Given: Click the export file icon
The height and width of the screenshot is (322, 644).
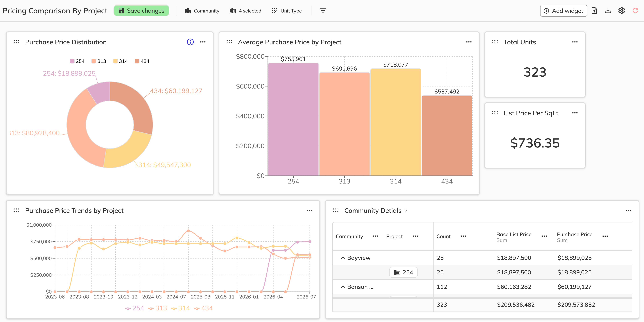Looking at the screenshot, I should pyautogui.click(x=594, y=11).
